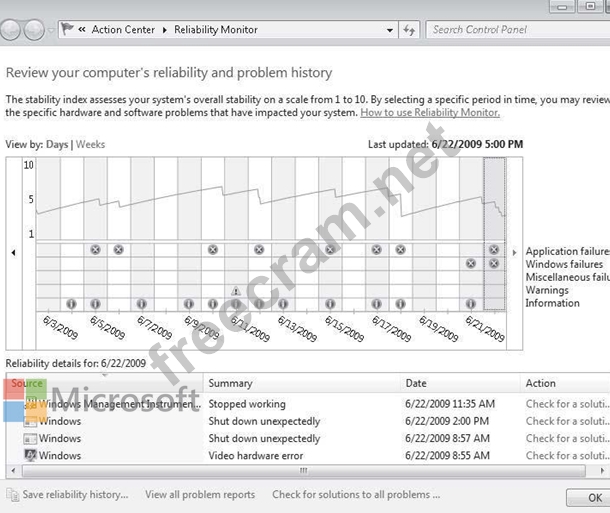The image size is (610, 513).
Task: Select the warning triangle icon on 6/11/2009
Action: click(x=236, y=291)
